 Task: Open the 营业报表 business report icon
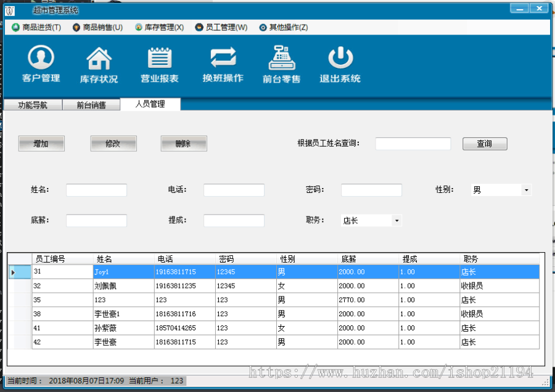(159, 63)
